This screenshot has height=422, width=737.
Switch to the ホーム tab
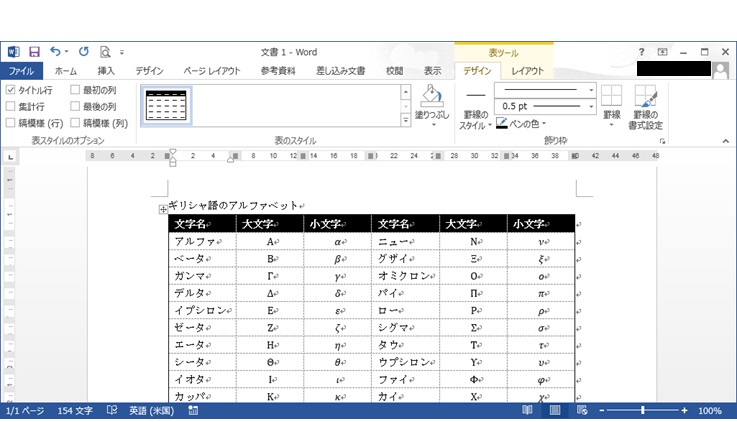(65, 71)
